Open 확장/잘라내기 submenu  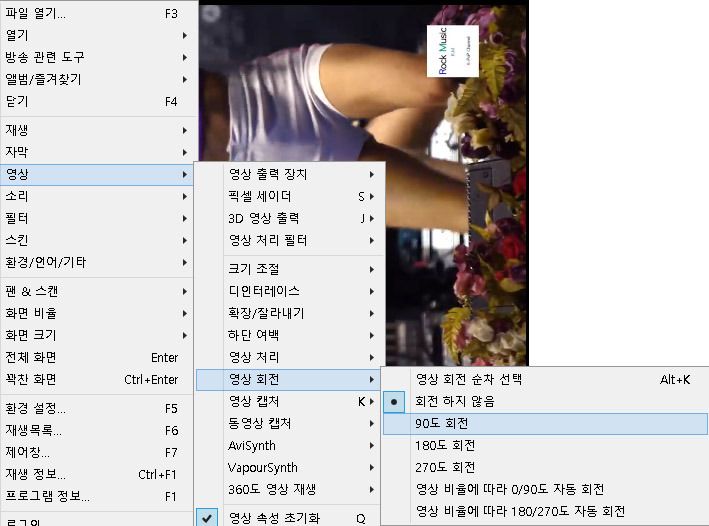290,313
